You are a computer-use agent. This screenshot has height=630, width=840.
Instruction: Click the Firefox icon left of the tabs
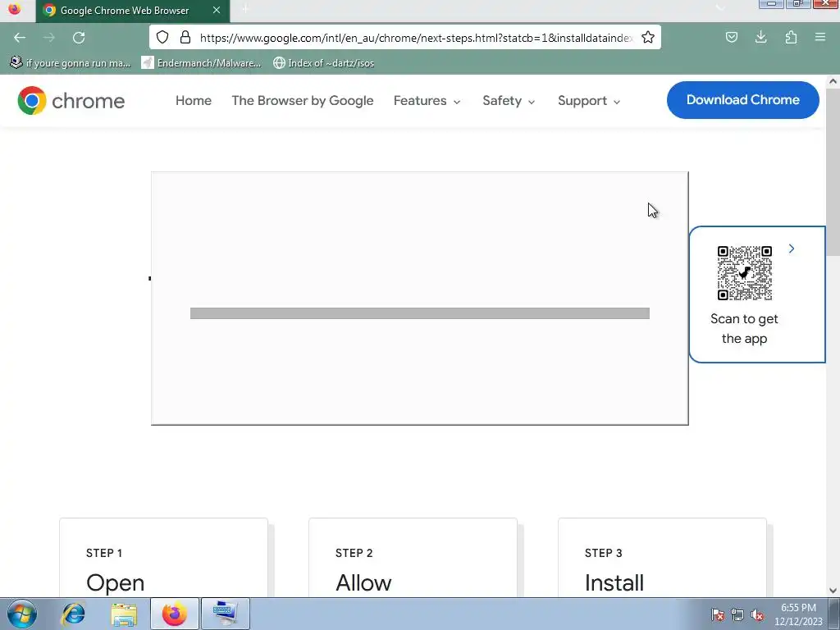tap(15, 9)
